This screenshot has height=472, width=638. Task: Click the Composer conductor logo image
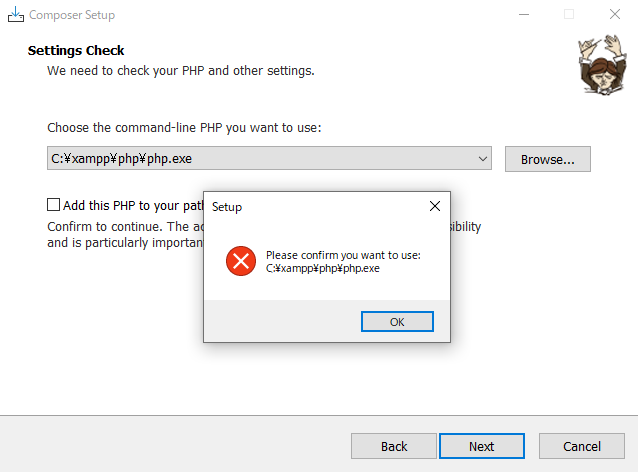point(598,65)
